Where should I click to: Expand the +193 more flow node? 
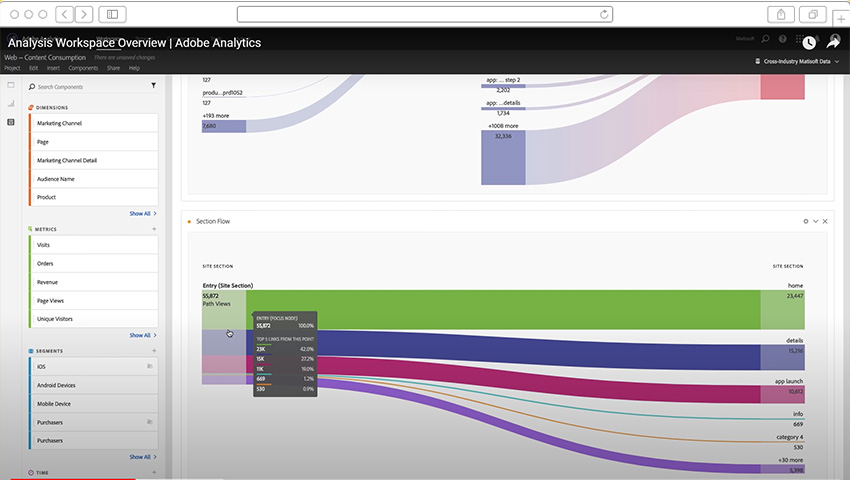tap(224, 126)
